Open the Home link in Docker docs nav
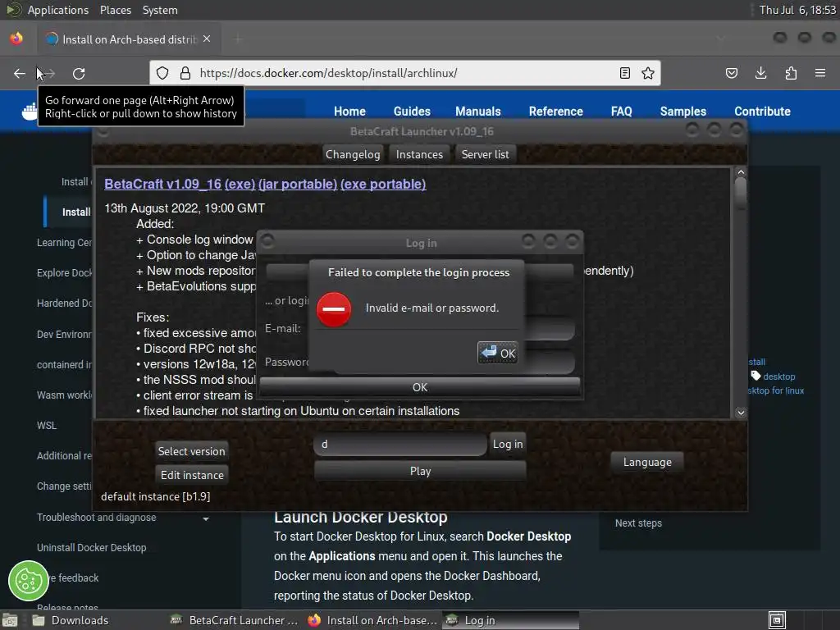Image resolution: width=840 pixels, height=630 pixels. (349, 112)
